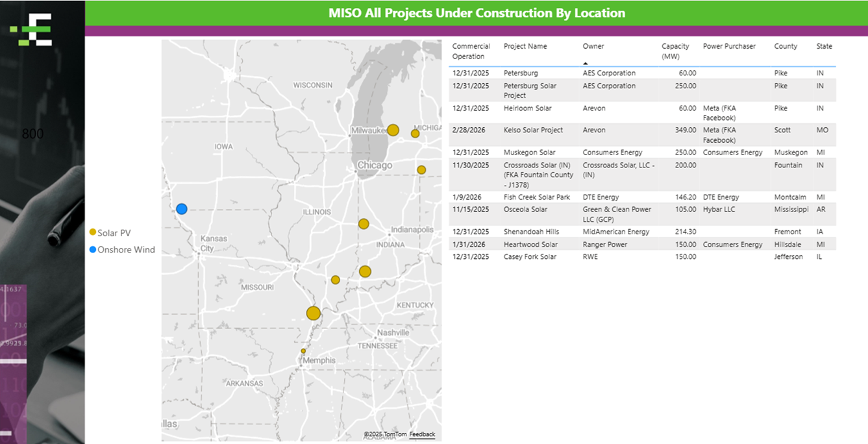Click the solar bubble near Memphis

click(303, 351)
